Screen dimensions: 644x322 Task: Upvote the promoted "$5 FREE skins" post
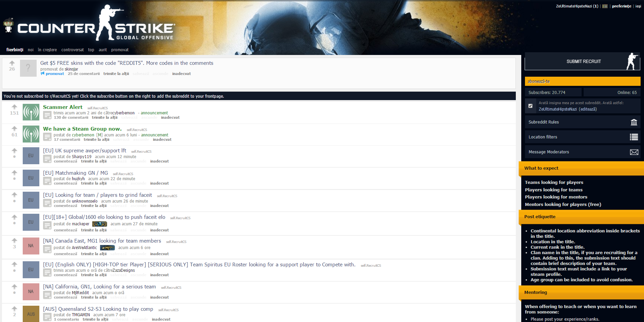(12, 63)
